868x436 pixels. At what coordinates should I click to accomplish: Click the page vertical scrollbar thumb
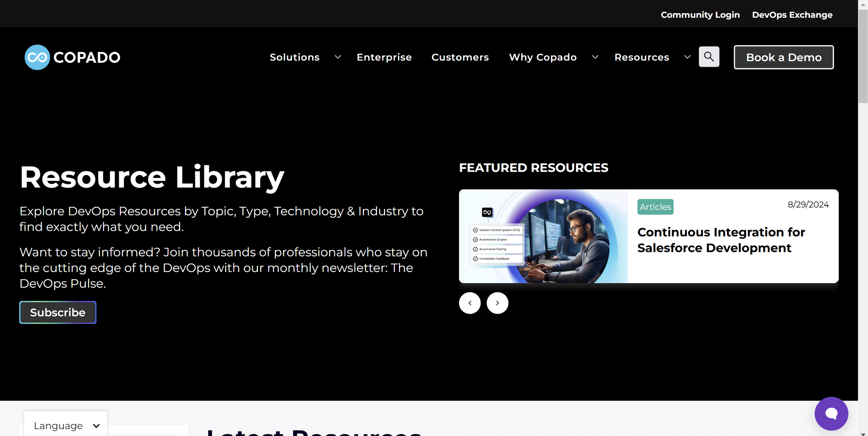pos(863,56)
